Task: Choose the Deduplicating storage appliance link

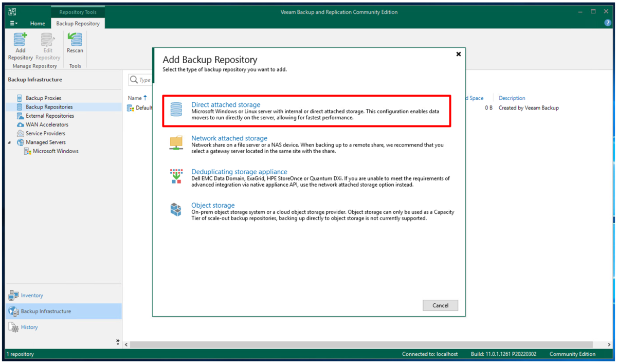Action: click(x=239, y=172)
